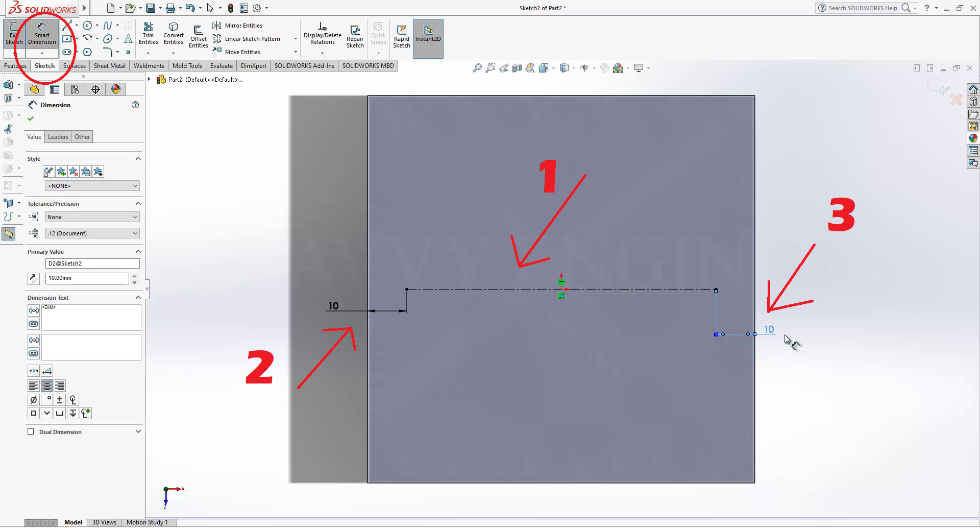Viewport: 980px width, 528px height.
Task: Select center justify for dimension text
Action: point(46,386)
